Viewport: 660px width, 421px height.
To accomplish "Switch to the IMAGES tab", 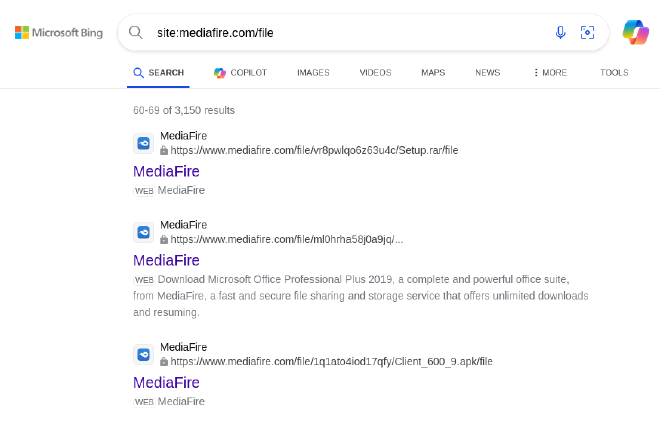I will [x=313, y=72].
